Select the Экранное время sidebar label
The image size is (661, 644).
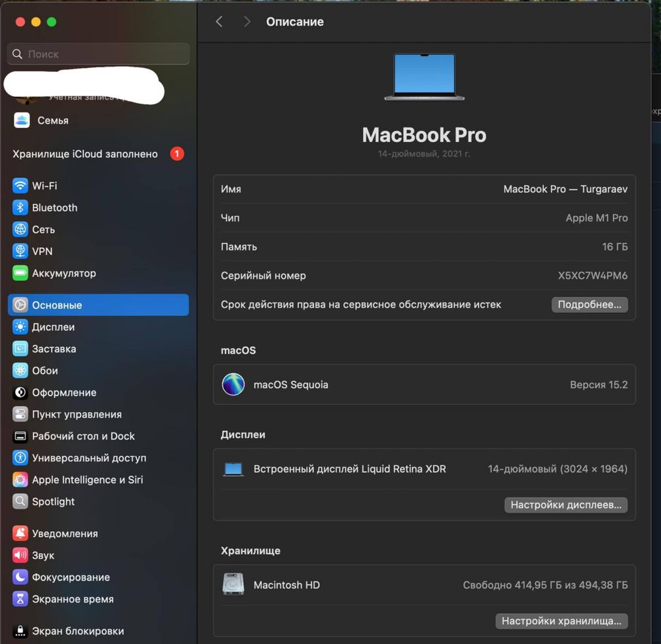(73, 599)
